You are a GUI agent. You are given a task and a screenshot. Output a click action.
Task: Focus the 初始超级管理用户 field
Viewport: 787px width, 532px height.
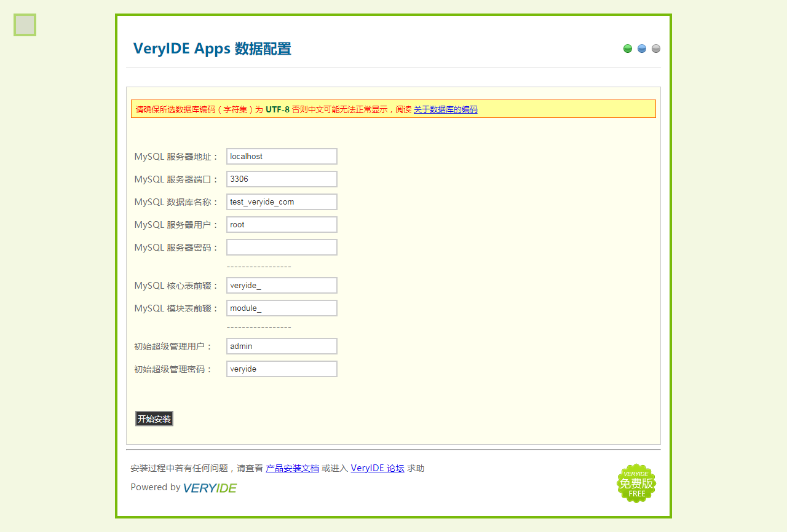(282, 346)
